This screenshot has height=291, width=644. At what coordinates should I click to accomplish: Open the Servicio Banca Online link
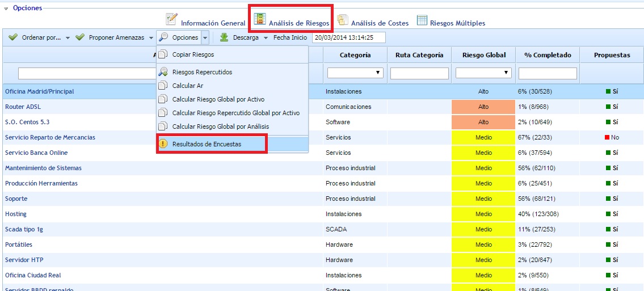[x=36, y=153]
